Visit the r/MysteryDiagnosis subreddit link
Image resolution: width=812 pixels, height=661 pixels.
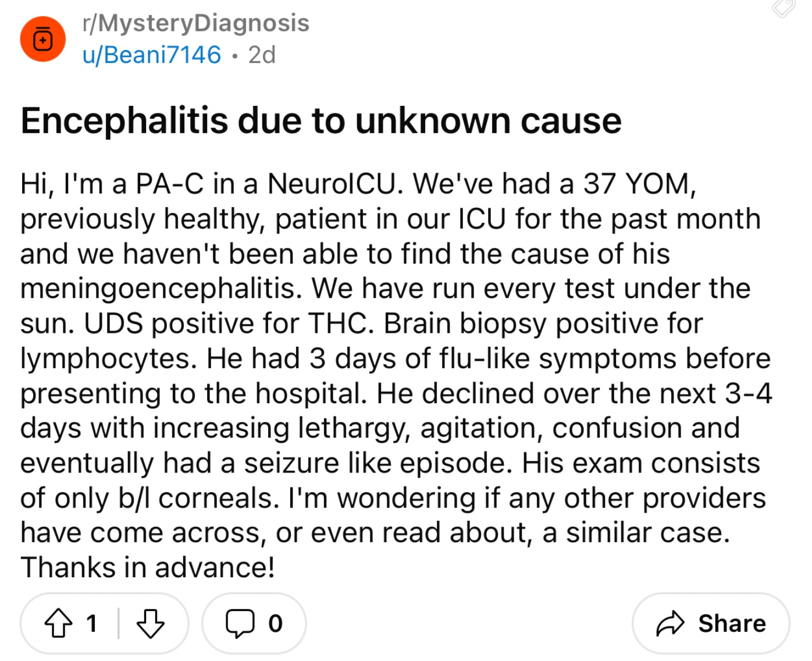click(196, 23)
